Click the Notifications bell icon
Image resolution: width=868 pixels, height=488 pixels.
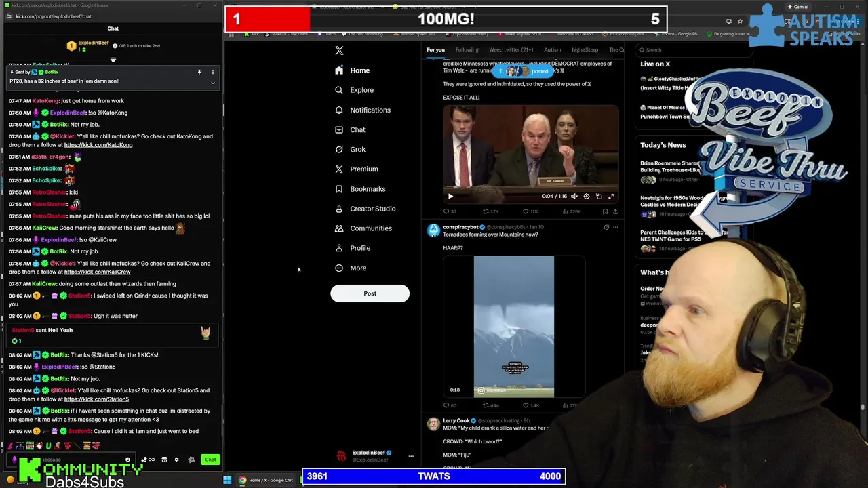coord(339,110)
